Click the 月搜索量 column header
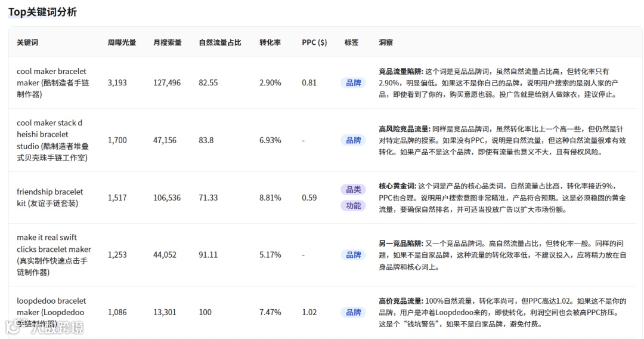 pyautogui.click(x=167, y=42)
